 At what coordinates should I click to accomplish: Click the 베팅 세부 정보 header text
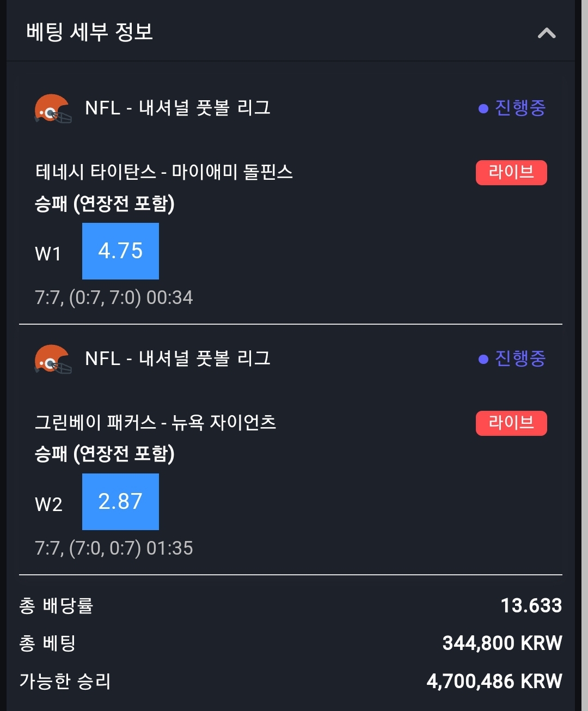pyautogui.click(x=89, y=32)
